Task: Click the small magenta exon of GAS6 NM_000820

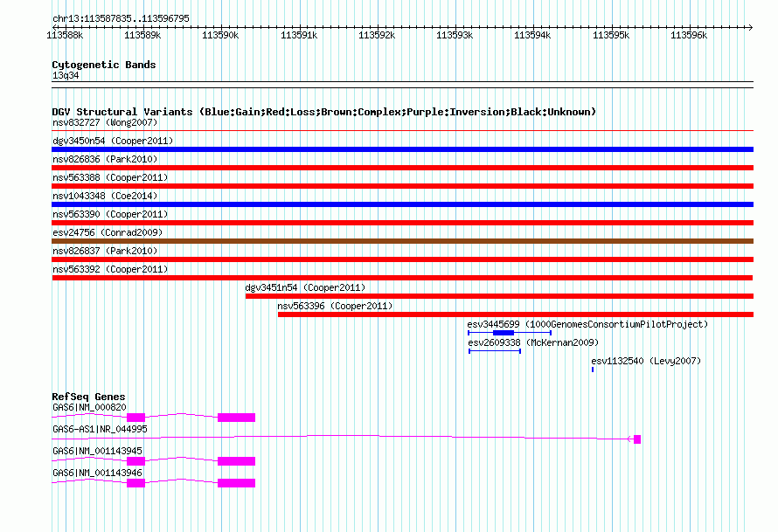Action: tap(136, 418)
